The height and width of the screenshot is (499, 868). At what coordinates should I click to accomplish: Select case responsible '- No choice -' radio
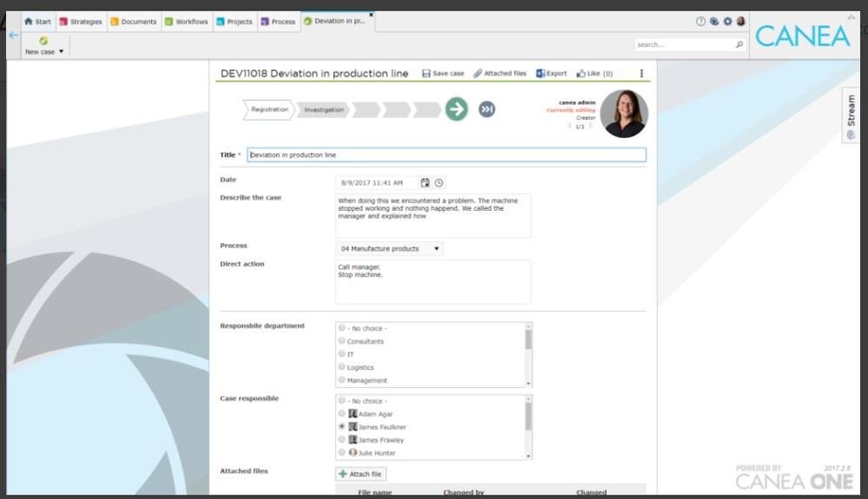[x=341, y=400]
